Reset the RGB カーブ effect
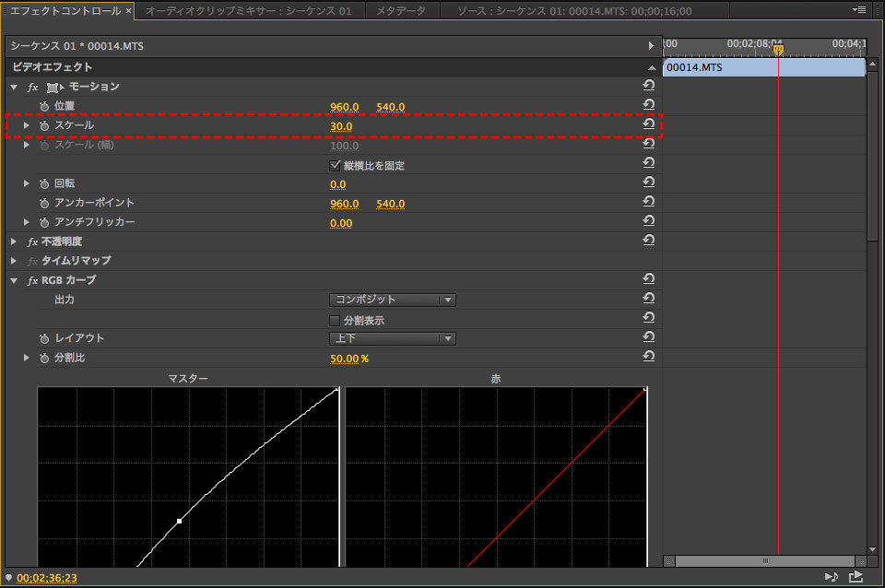This screenshot has height=588, width=885. 648,278
